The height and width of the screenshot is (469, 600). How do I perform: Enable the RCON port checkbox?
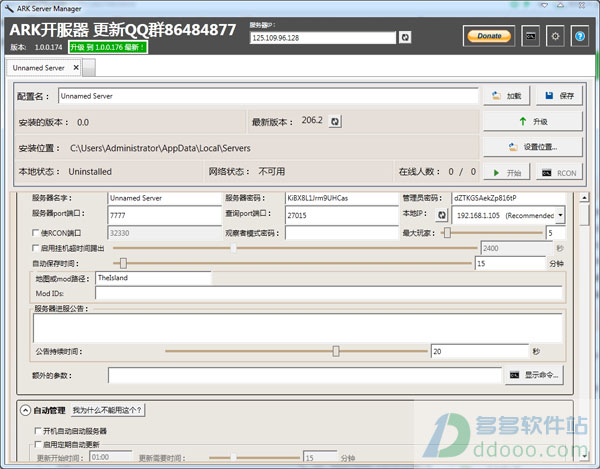(36, 233)
